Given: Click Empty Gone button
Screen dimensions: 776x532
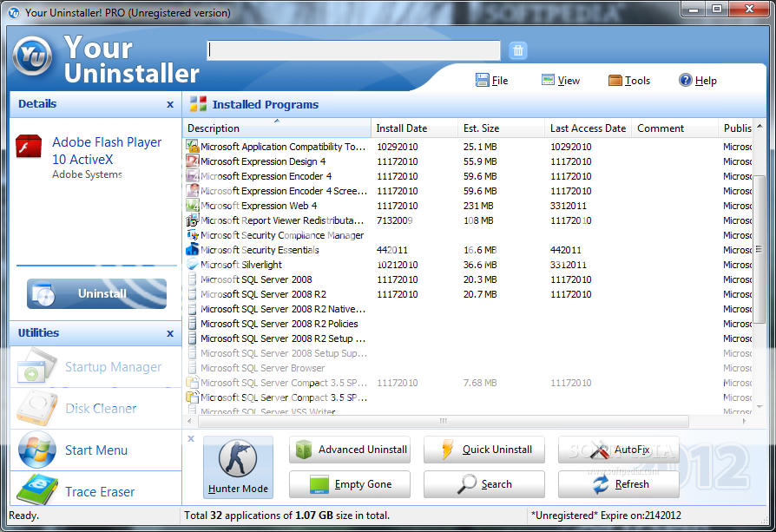Looking at the screenshot, I should [x=350, y=484].
